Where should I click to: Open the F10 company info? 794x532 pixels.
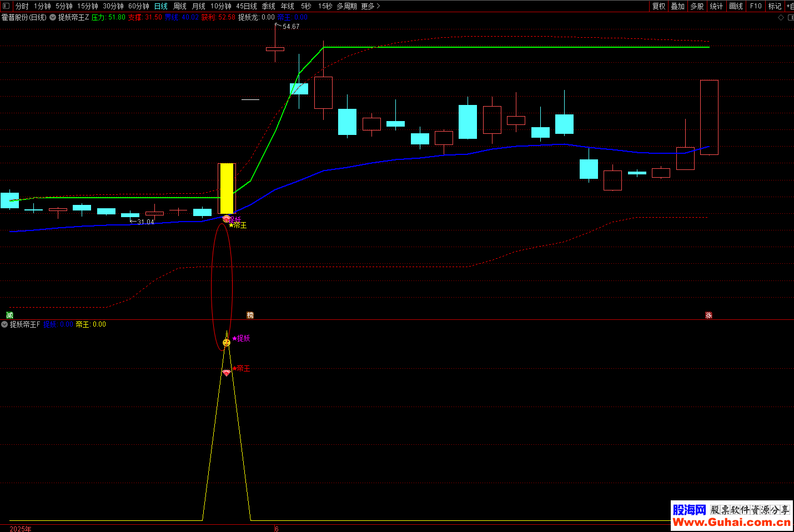[x=756, y=6]
